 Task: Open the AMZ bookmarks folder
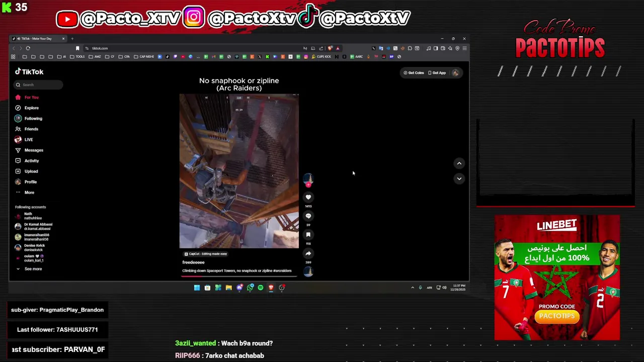(x=95, y=57)
